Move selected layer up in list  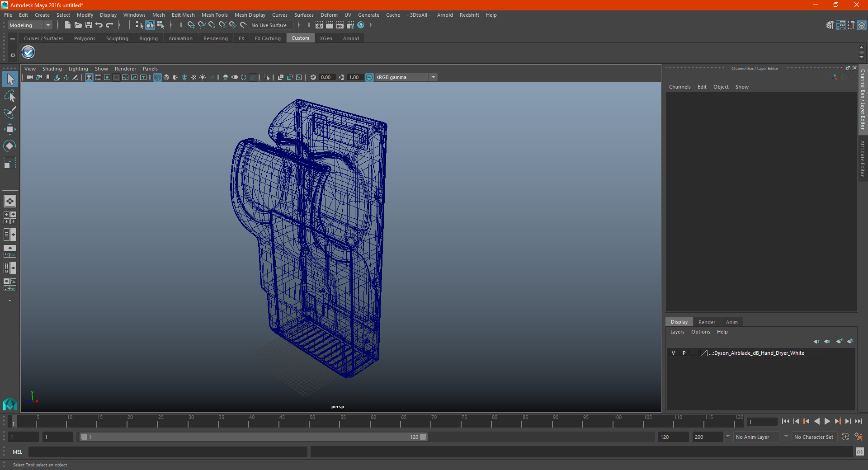816,341
